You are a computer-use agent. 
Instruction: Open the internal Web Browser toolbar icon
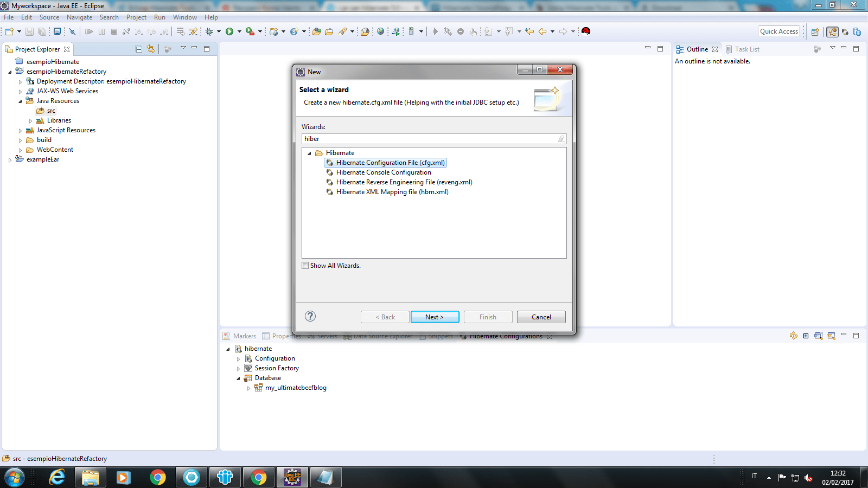click(382, 31)
